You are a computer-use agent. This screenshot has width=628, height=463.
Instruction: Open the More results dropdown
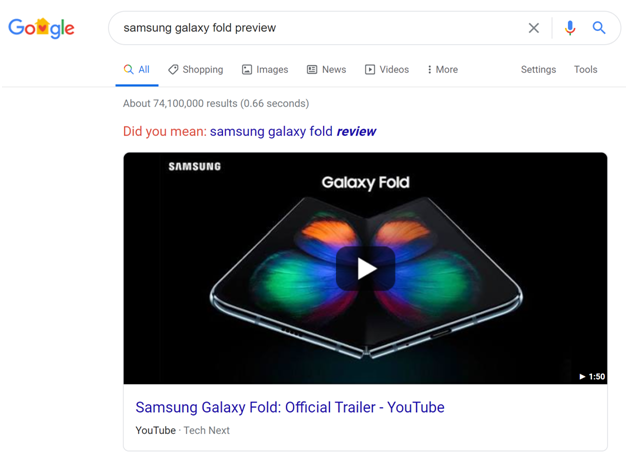(442, 70)
